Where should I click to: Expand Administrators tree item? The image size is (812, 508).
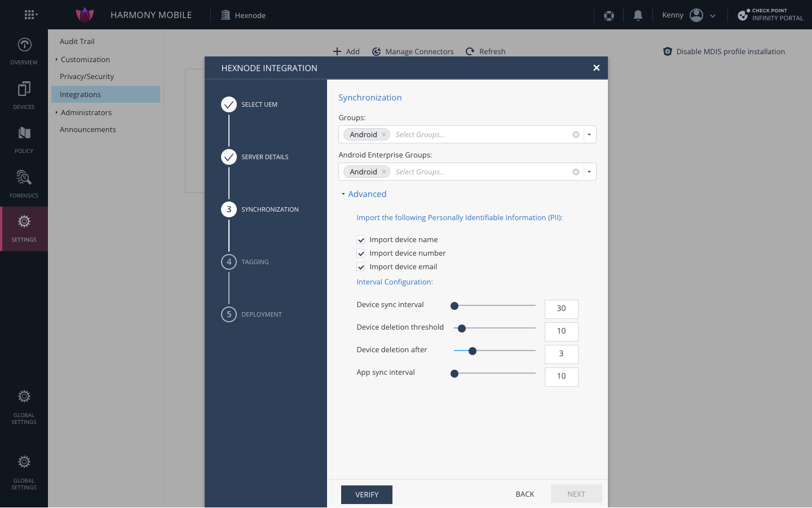(x=56, y=112)
